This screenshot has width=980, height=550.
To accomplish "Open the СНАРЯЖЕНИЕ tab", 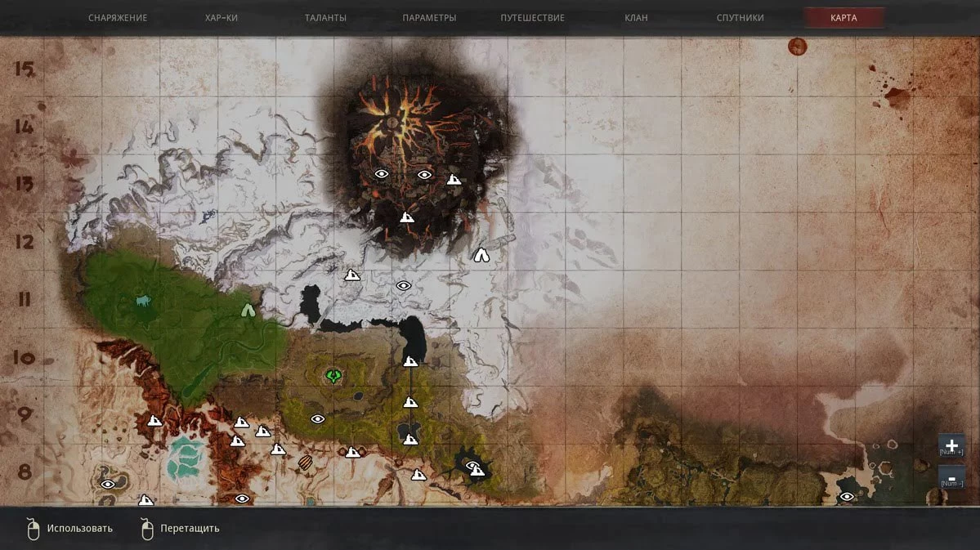I will [x=118, y=18].
